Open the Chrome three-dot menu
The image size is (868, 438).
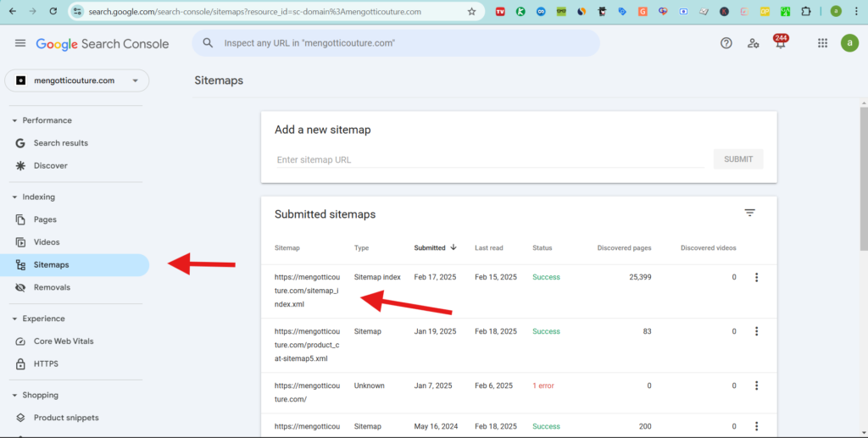click(856, 11)
